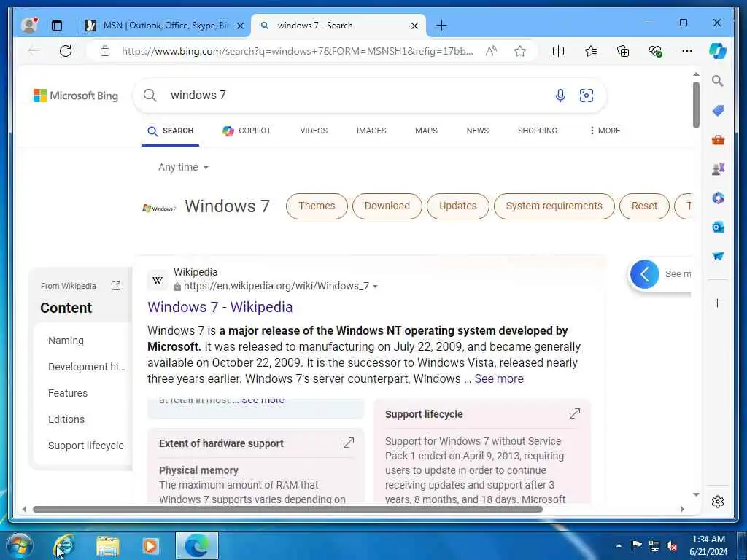
Task: Open Browser essentials heart icon
Action: click(x=656, y=51)
